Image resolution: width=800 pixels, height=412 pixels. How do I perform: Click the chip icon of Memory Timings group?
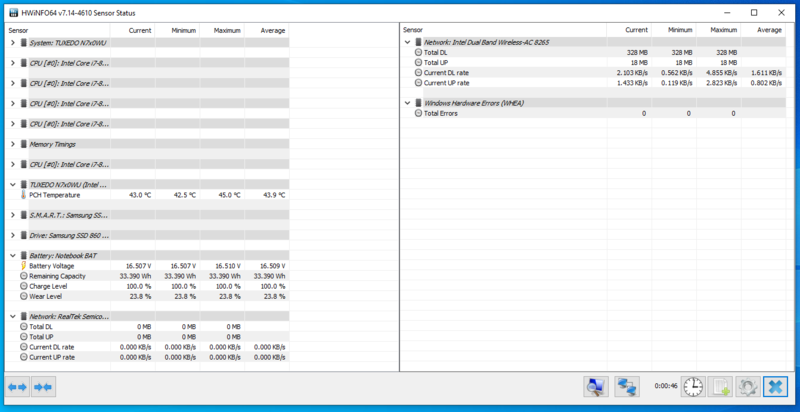click(23, 144)
